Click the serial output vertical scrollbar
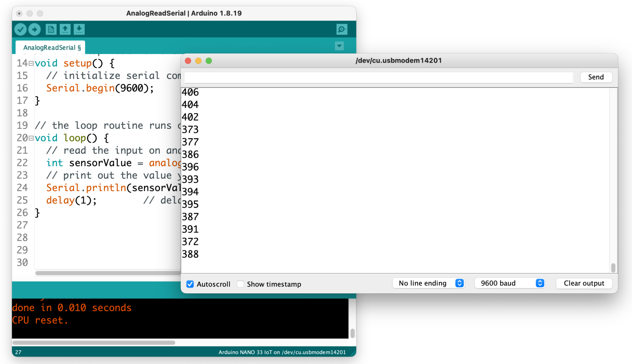Viewport: 632px width, 364px height. pos(613,267)
